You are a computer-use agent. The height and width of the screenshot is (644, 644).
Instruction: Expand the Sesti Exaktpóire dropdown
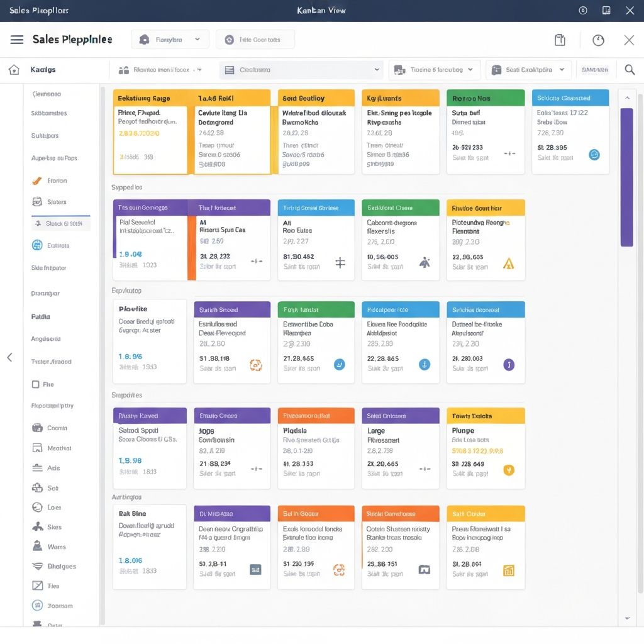[530, 70]
